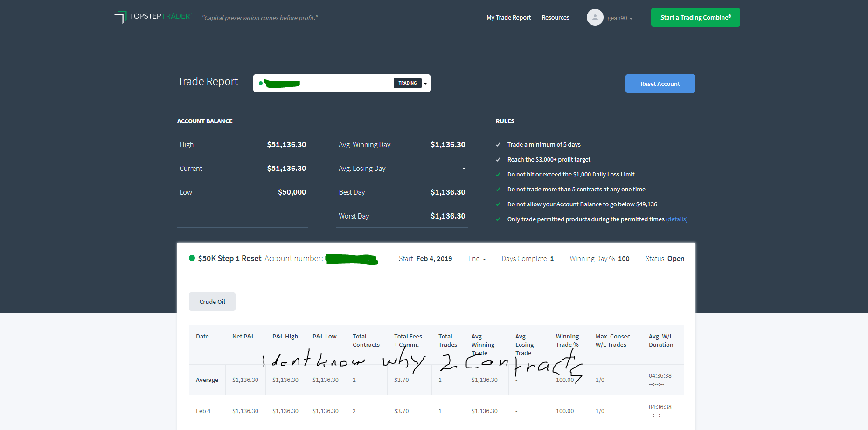This screenshot has height=430, width=868.
Task: Click the gean90 user avatar icon
Action: (x=595, y=17)
